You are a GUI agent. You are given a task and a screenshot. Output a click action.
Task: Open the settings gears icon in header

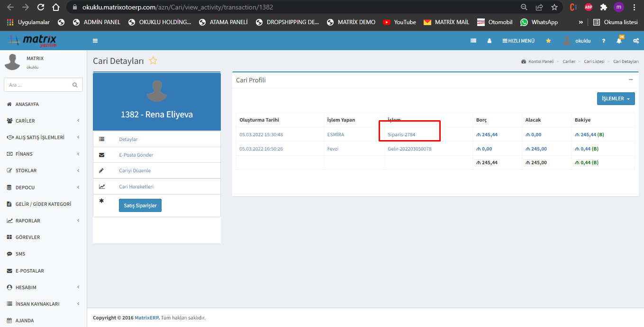[x=635, y=41]
